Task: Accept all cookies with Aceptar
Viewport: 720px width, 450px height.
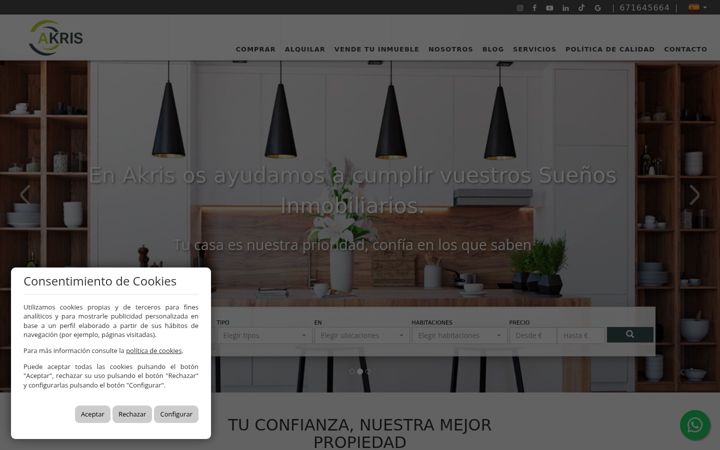Action: [92, 414]
